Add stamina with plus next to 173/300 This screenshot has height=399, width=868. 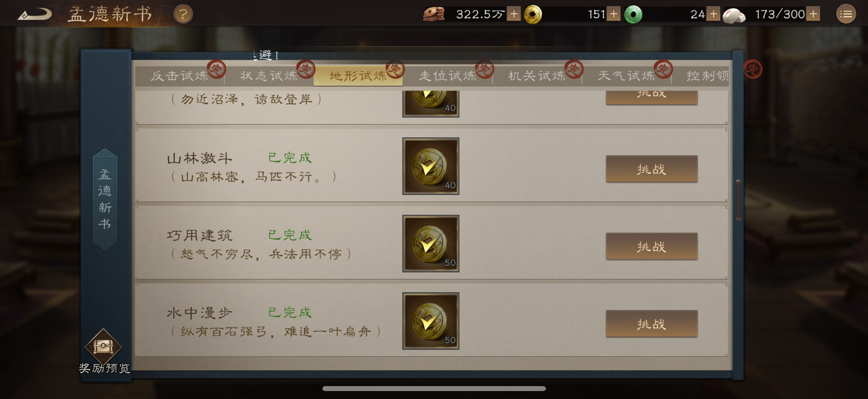click(813, 14)
